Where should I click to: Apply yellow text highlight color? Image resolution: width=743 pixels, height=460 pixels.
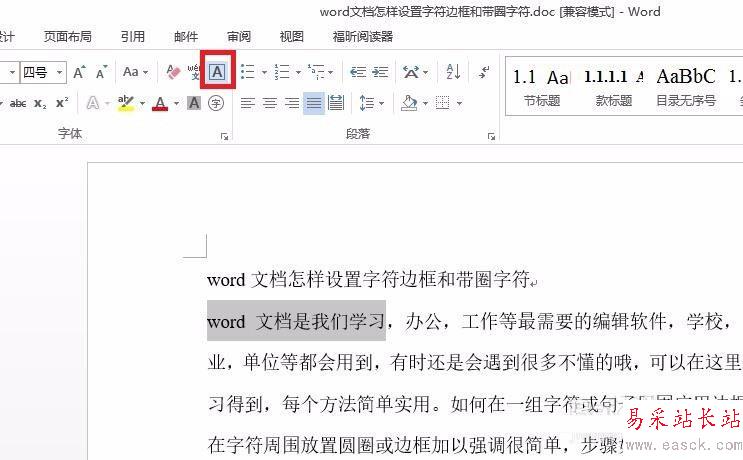[126, 103]
